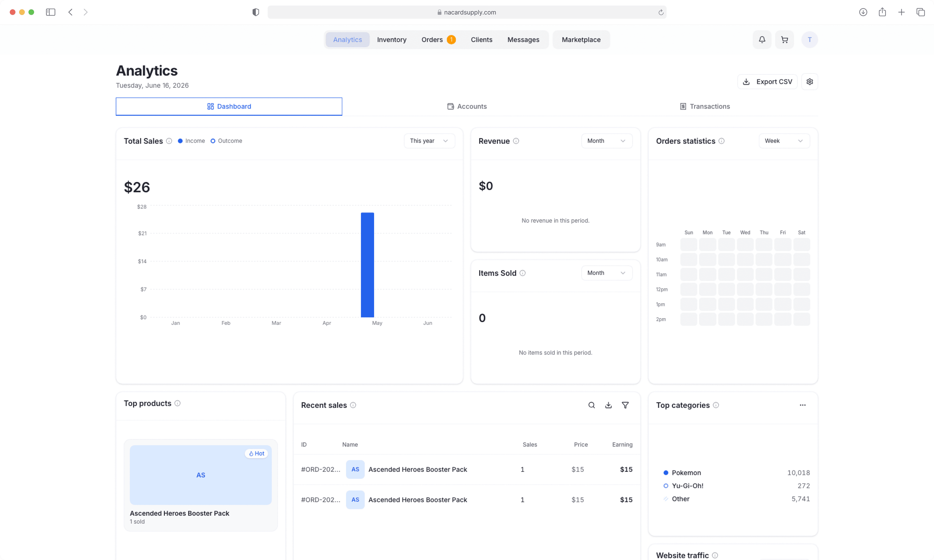Sort recent sales by Earning column
The image size is (934, 560).
622,445
